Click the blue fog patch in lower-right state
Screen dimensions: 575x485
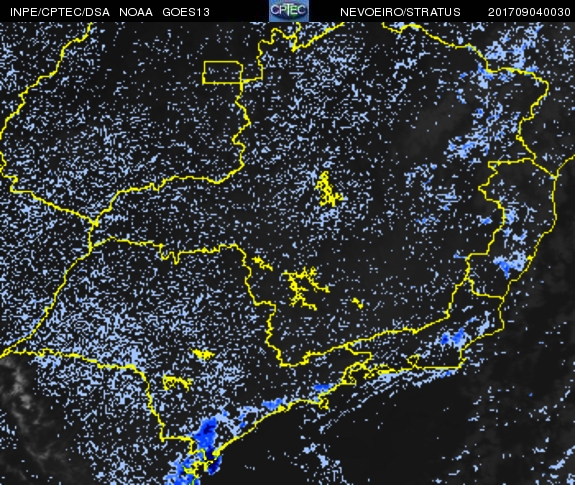[x=452, y=337]
